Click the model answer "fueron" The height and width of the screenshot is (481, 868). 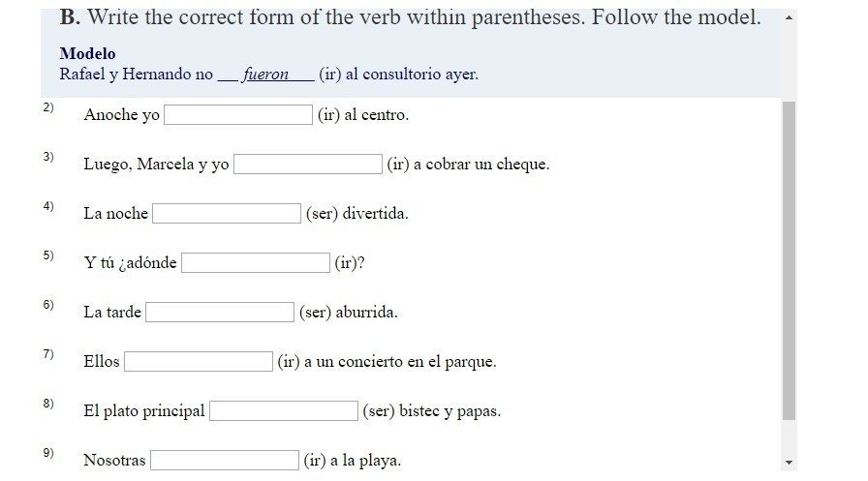(265, 75)
